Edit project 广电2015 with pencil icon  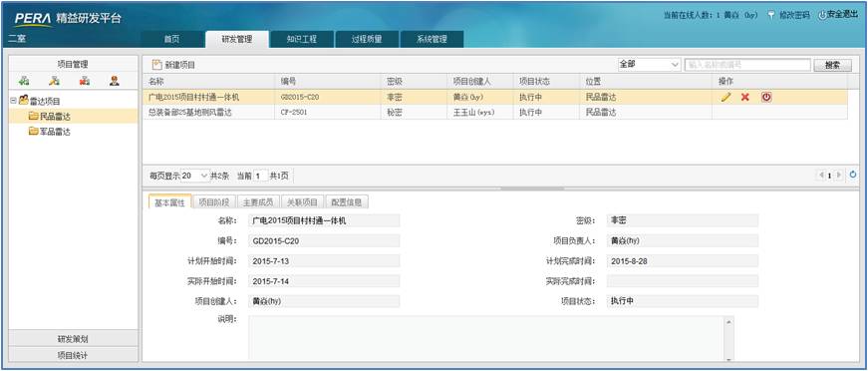coord(726,97)
